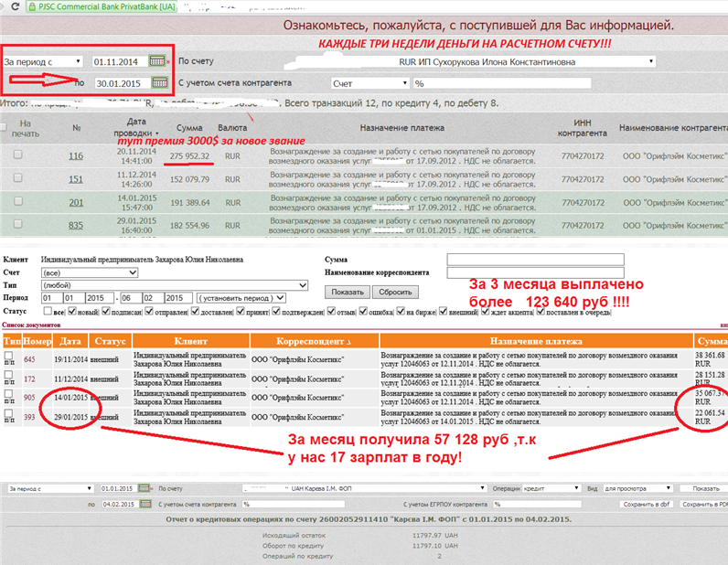This screenshot has width=728, height=565.
Task: Open transaction link 151
Action: (x=76, y=179)
